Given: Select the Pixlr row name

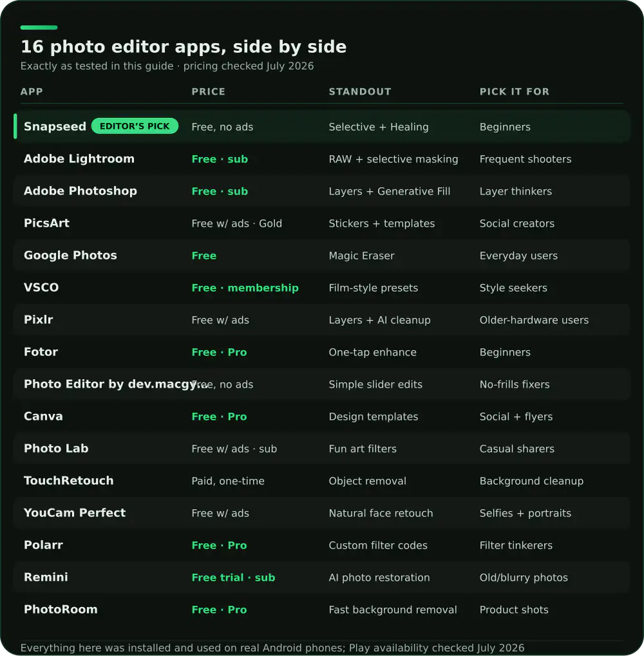Looking at the screenshot, I should tap(39, 320).
